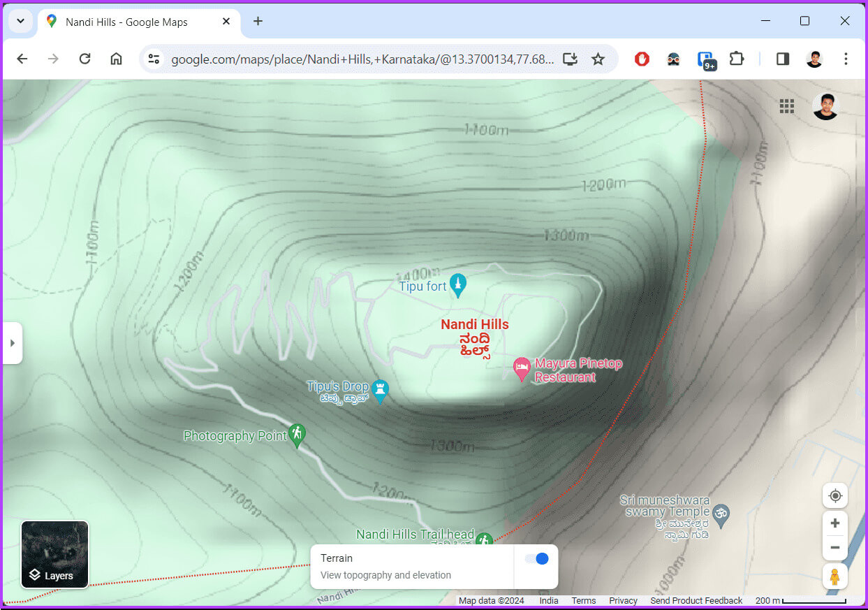Click the Extensions icon with the owl face
The image size is (868, 610).
pyautogui.click(x=674, y=59)
